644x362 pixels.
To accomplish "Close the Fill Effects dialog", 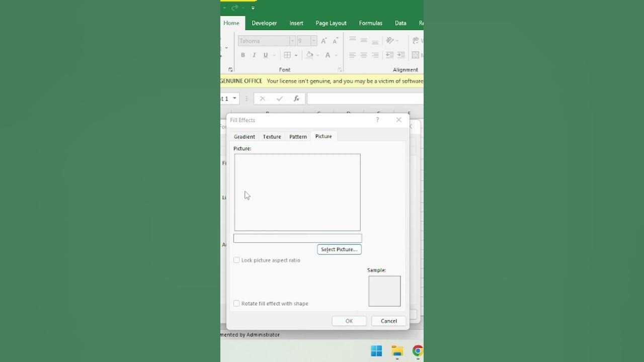I will coord(399,120).
